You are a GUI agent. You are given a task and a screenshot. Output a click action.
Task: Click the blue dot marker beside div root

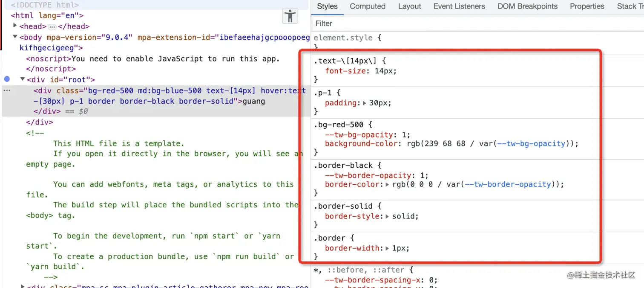coord(7,79)
